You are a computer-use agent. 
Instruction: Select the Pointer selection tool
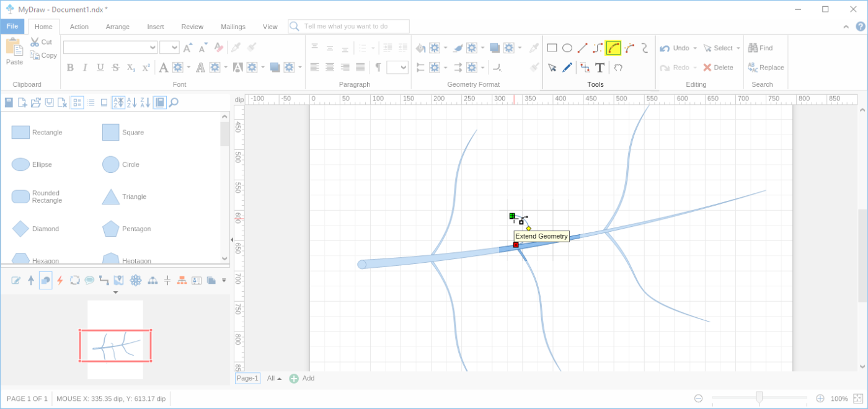click(552, 68)
